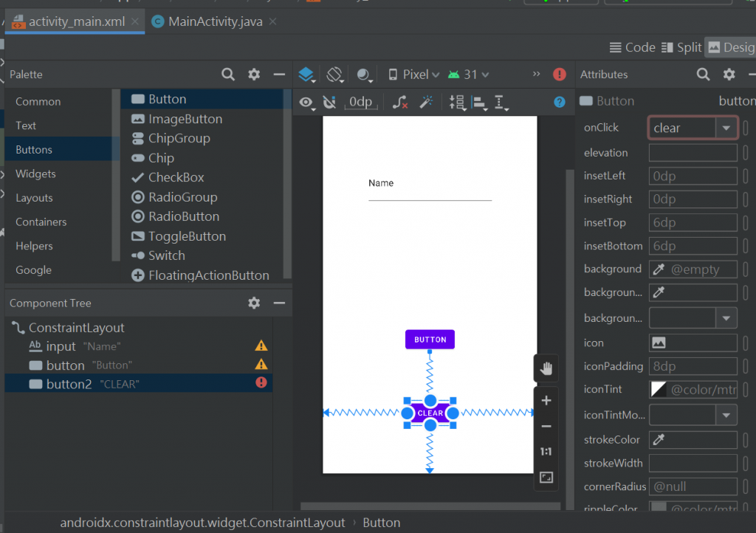The image size is (756, 533).
Task: Open API 31 version dropdown
Action: pyautogui.click(x=469, y=75)
